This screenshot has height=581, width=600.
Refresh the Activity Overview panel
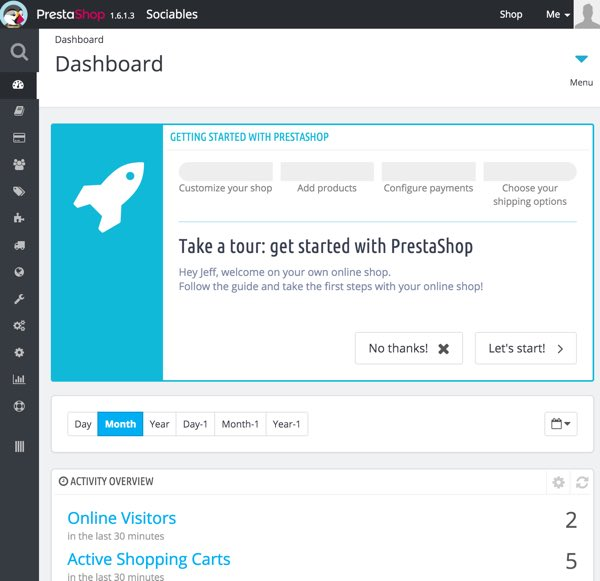(x=582, y=482)
